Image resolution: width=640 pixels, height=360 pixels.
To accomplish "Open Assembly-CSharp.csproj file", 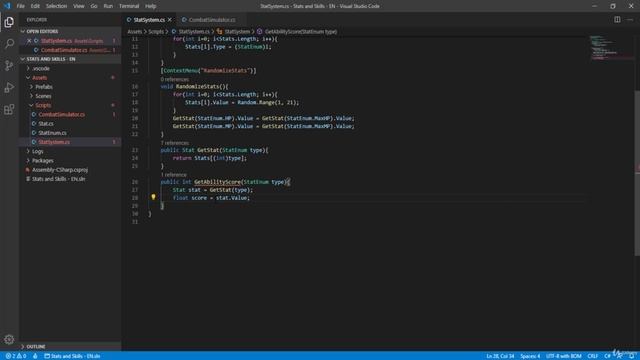I will point(60,170).
